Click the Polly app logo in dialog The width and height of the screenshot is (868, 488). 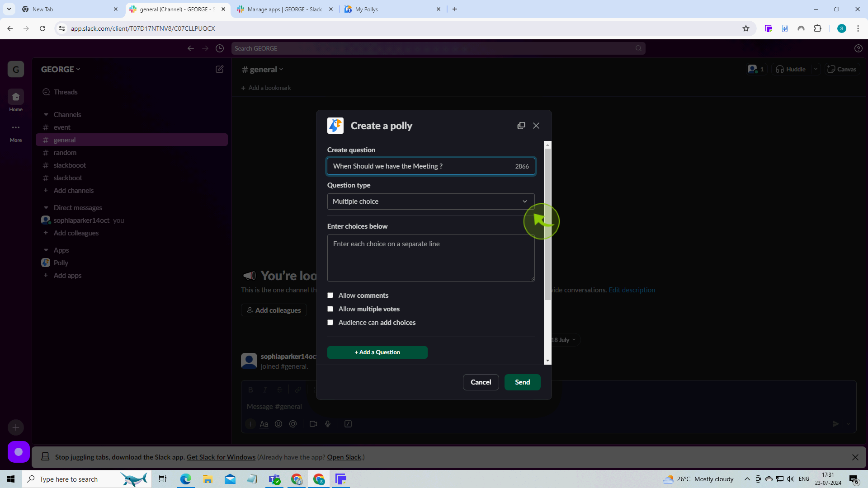[x=335, y=126]
